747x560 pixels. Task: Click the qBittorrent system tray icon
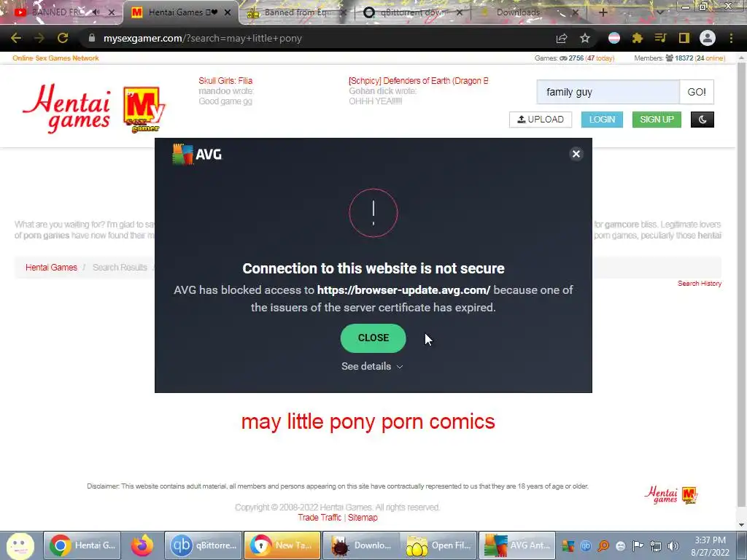pyautogui.click(x=586, y=545)
